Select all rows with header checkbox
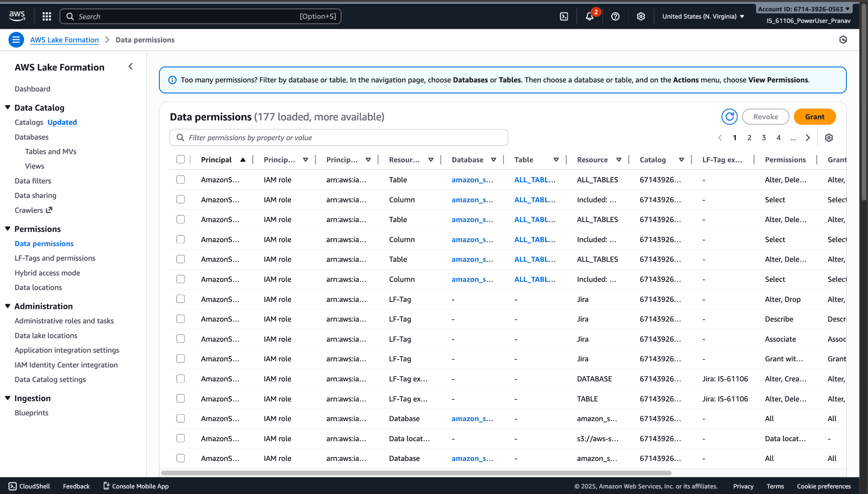Screen dimensions: 868x494 [x=181, y=159]
